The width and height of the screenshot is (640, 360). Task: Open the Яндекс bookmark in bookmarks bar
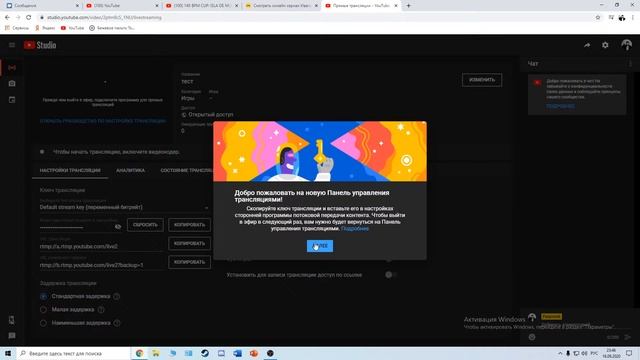click(45, 28)
